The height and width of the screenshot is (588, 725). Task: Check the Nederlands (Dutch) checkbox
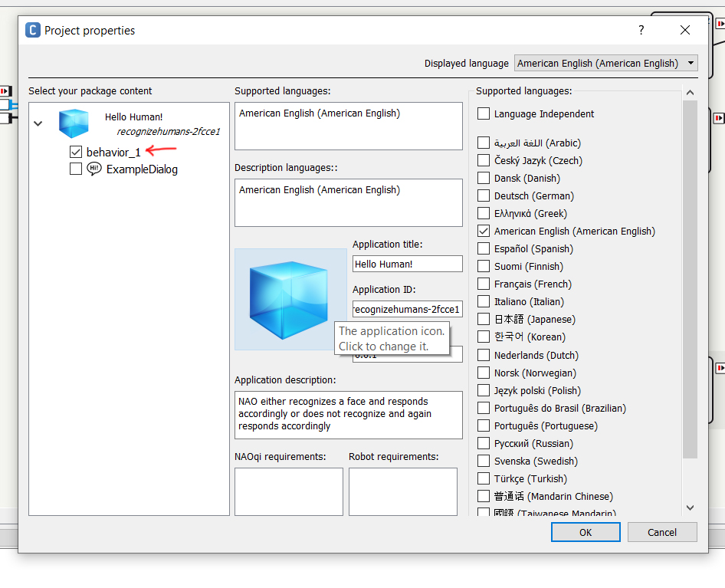tap(483, 355)
